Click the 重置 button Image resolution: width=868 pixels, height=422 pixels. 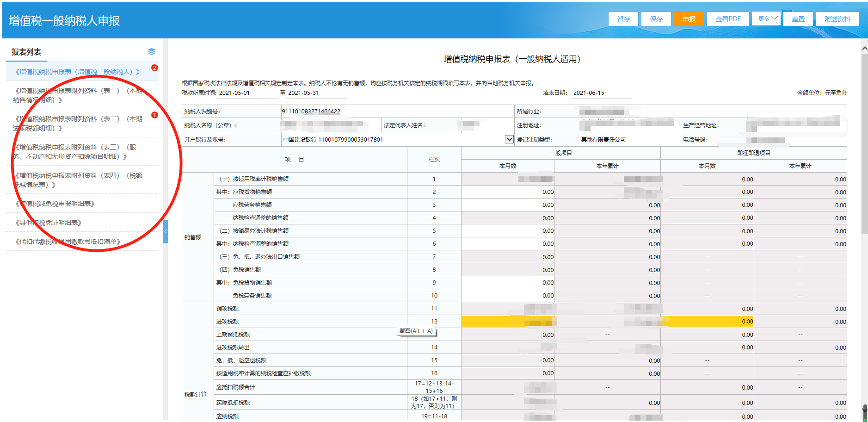(x=798, y=19)
